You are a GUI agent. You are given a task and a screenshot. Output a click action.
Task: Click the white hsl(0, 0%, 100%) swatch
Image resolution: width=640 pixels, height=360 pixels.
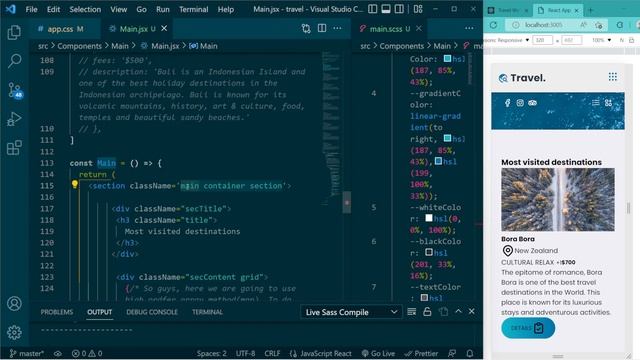tap(429, 218)
